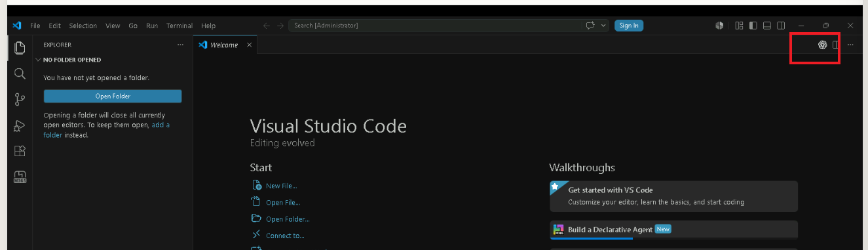
Task: Click the folder icon next to Open Folder... link
Action: tap(257, 219)
